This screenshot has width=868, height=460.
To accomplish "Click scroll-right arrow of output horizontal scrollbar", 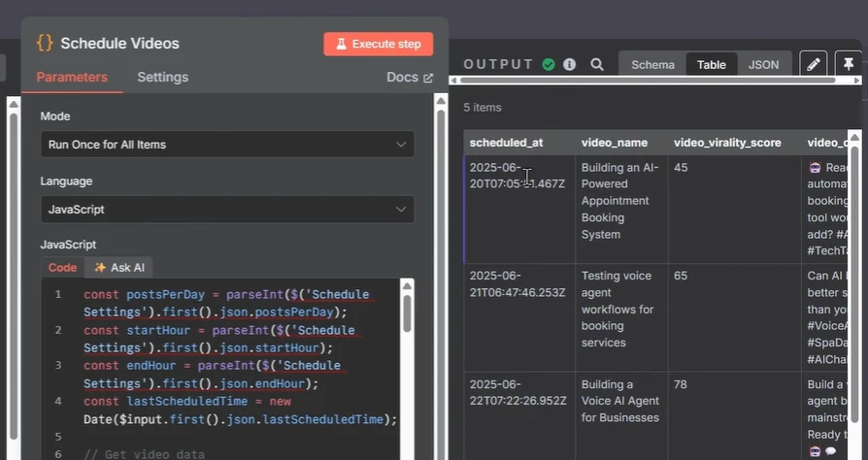I will (x=857, y=81).
